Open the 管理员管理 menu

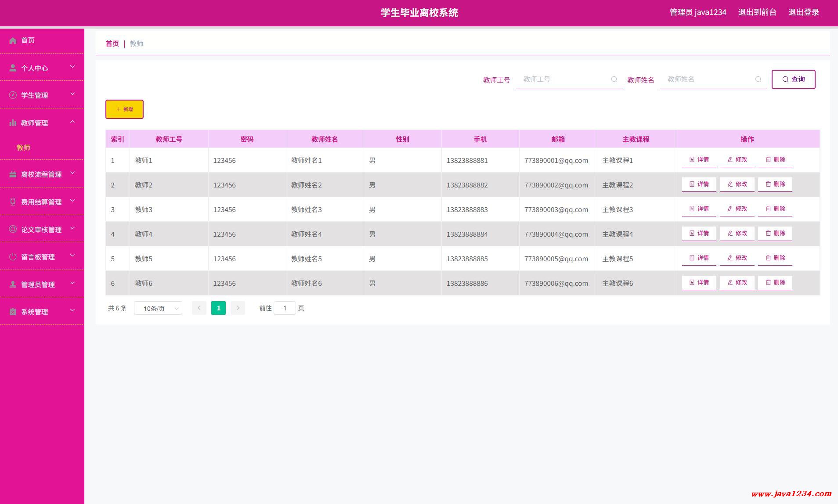tap(38, 284)
